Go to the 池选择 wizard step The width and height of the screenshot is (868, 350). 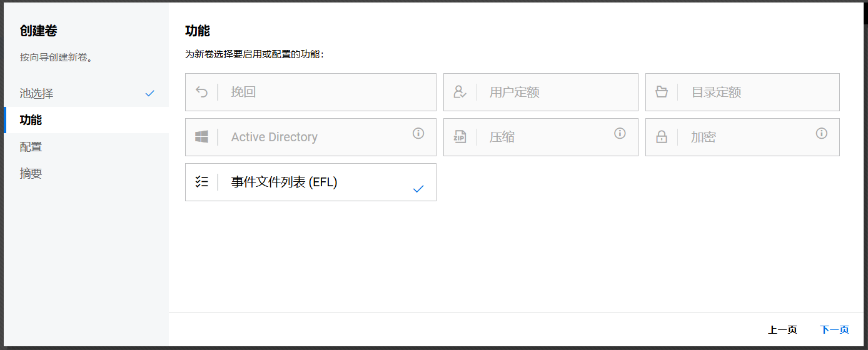36,94
